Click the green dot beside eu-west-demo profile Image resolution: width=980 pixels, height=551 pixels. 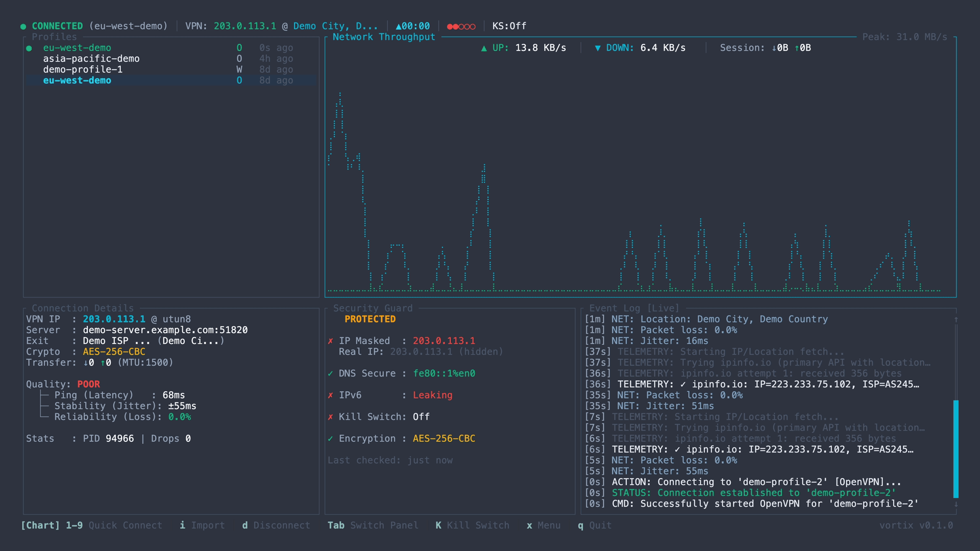(29, 47)
